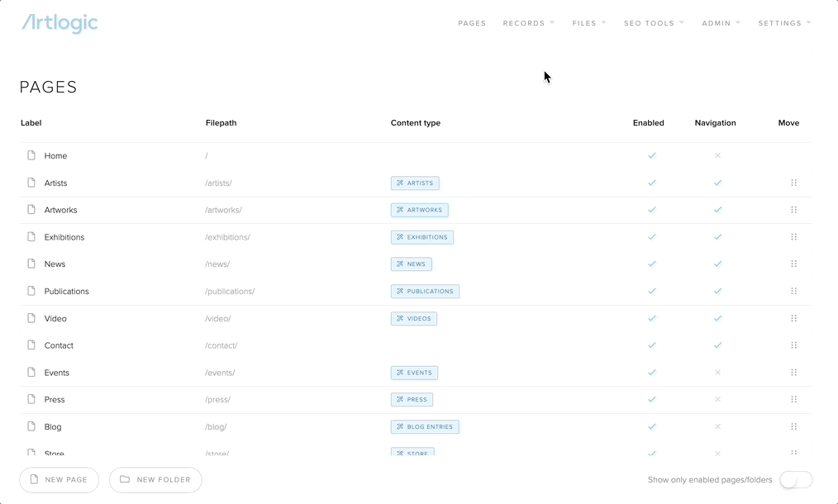838x504 pixels.
Task: Open the Admin menu
Action: point(717,23)
